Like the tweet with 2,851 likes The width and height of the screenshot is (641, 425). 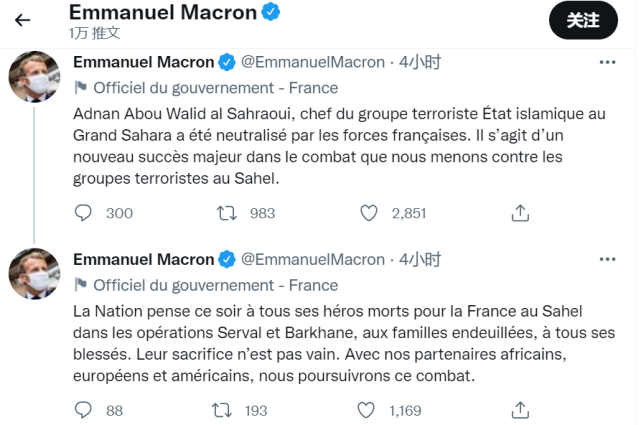(x=370, y=213)
